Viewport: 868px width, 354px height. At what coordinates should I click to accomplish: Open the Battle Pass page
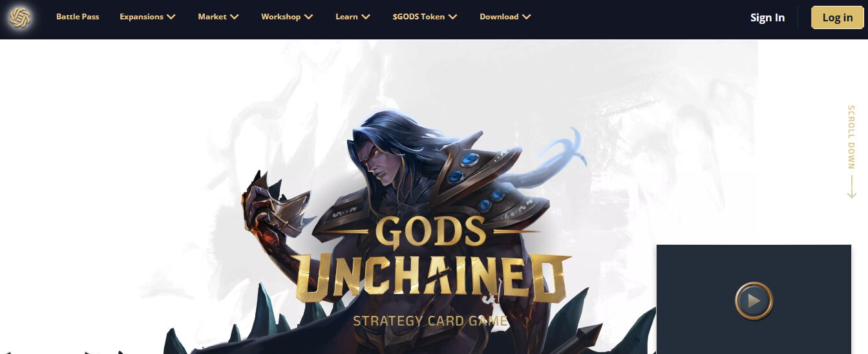78,17
